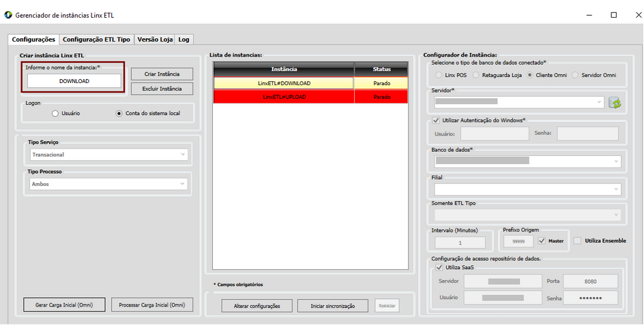Viewport: 644px width, 325px height.
Task: Click the database refresh icon beside Servidor
Action: pyautogui.click(x=615, y=103)
